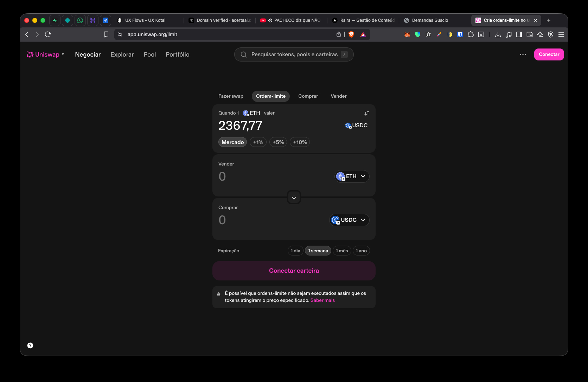
Task: Set limit price to +5%
Action: coord(278,142)
